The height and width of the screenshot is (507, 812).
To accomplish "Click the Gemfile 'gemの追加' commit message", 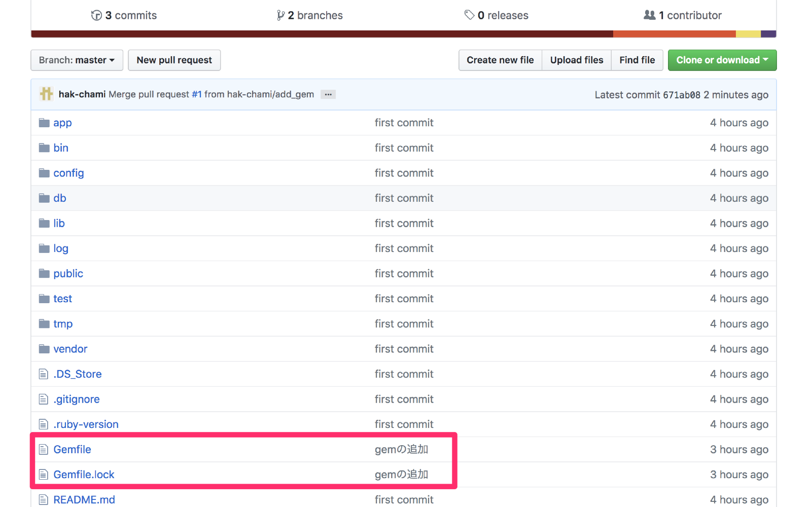I will point(401,449).
